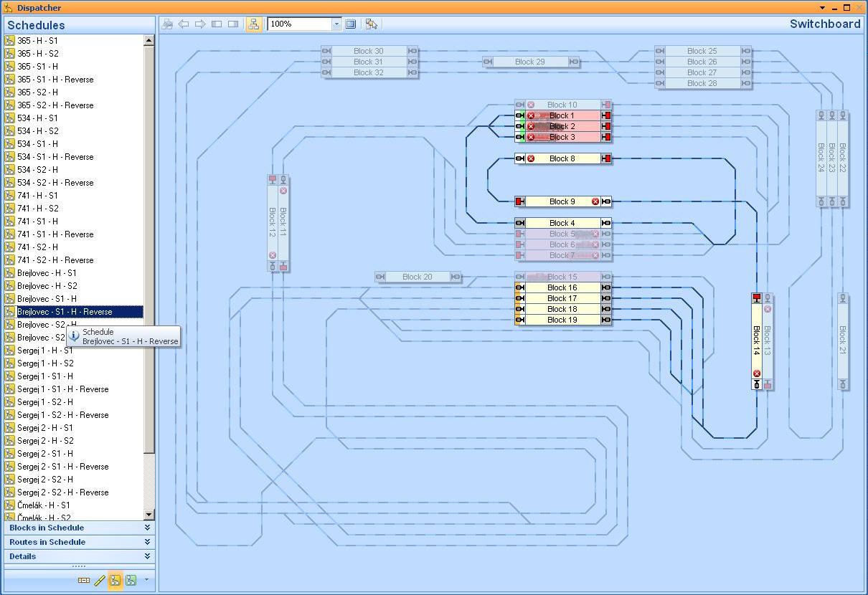Click Block 8 in the switchboard
This screenshot has width=868, height=595.
[562, 158]
